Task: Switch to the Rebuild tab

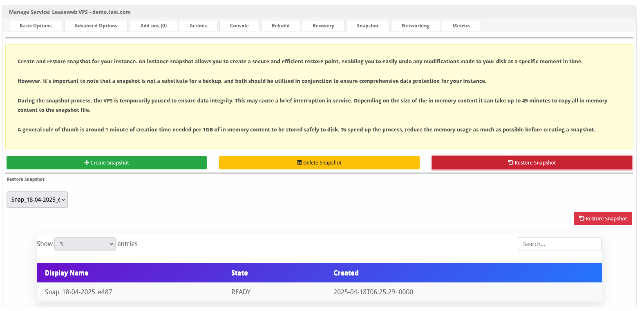Action: [281, 26]
